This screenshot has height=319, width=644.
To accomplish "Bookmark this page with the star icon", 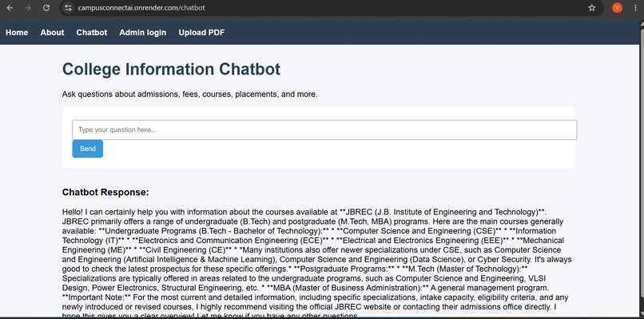I will [x=592, y=8].
